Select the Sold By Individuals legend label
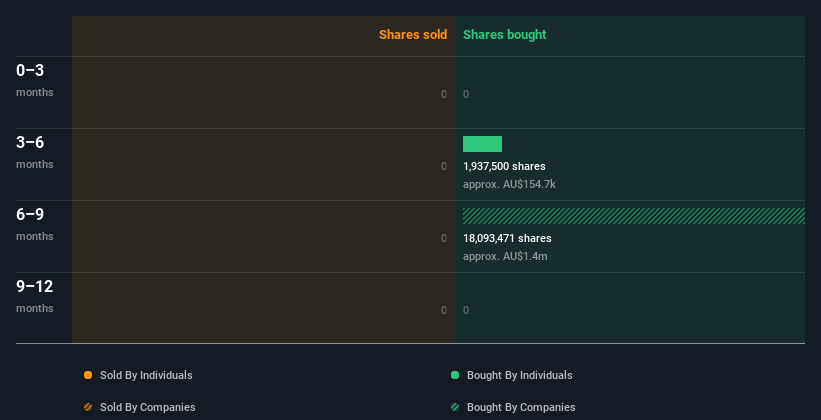The height and width of the screenshot is (420, 821). pos(146,375)
